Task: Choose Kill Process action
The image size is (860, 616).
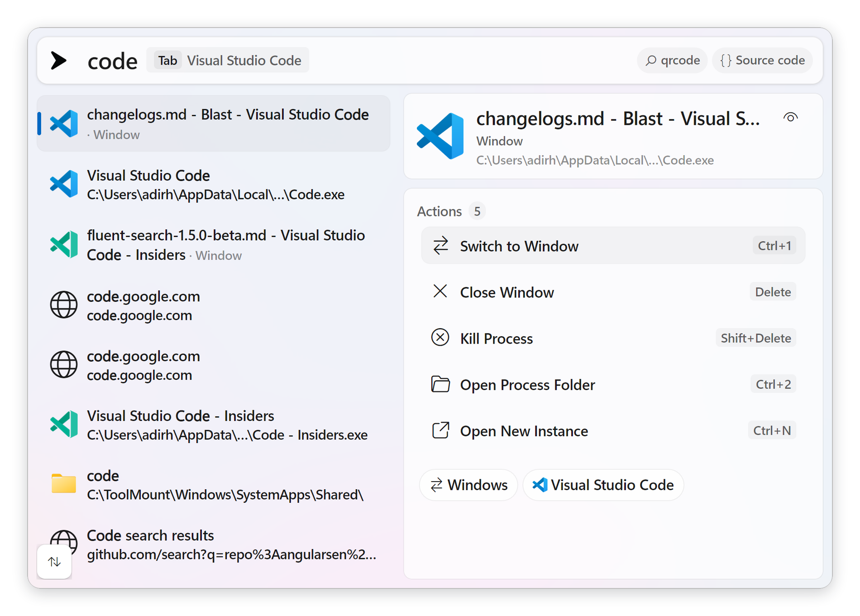Action: point(613,338)
